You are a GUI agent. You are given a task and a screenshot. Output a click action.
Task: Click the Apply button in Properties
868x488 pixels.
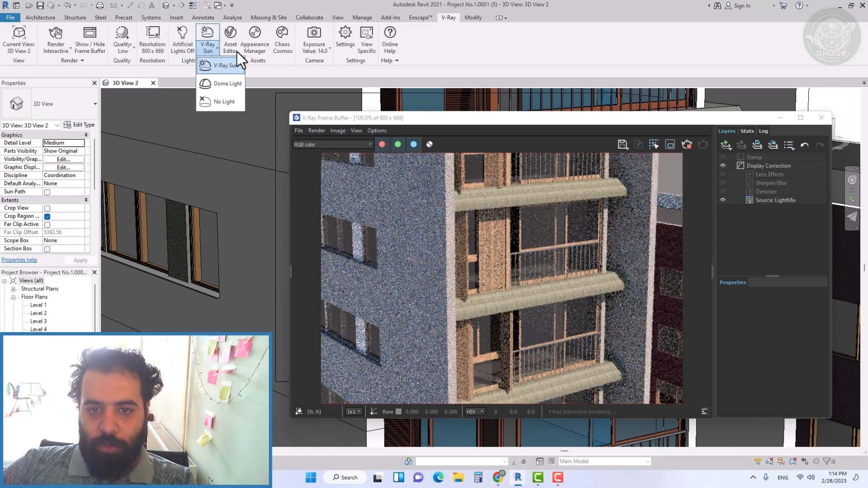(x=81, y=260)
